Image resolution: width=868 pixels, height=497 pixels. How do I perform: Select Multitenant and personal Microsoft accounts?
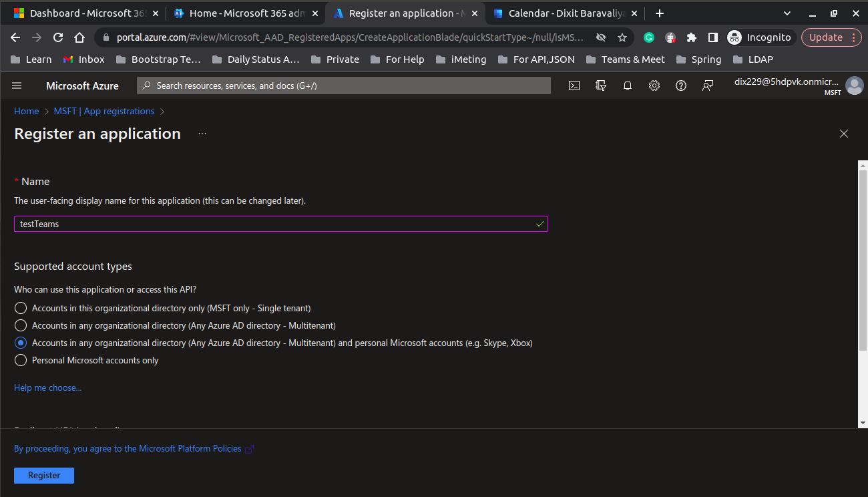click(x=21, y=343)
